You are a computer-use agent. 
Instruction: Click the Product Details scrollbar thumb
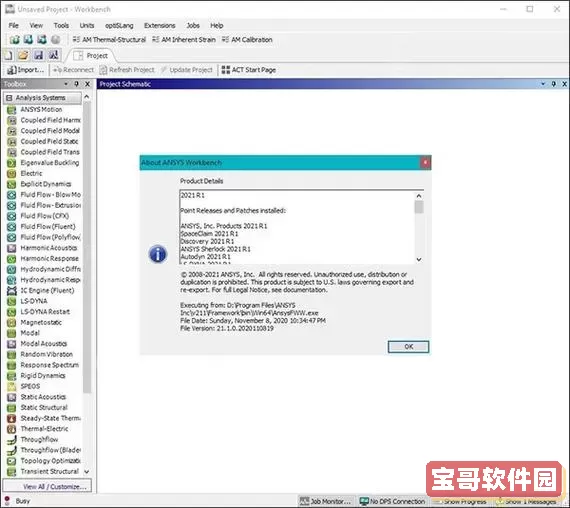(x=419, y=207)
